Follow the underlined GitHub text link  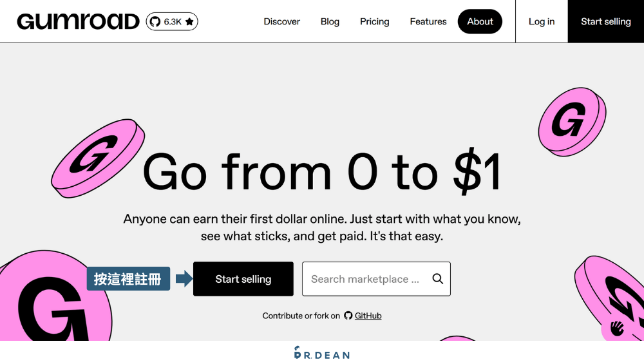[368, 316]
